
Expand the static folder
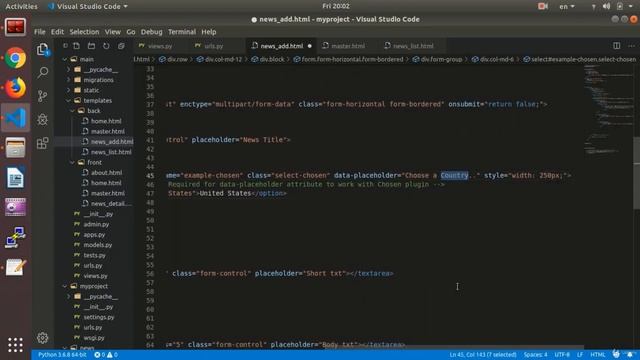pos(69,90)
